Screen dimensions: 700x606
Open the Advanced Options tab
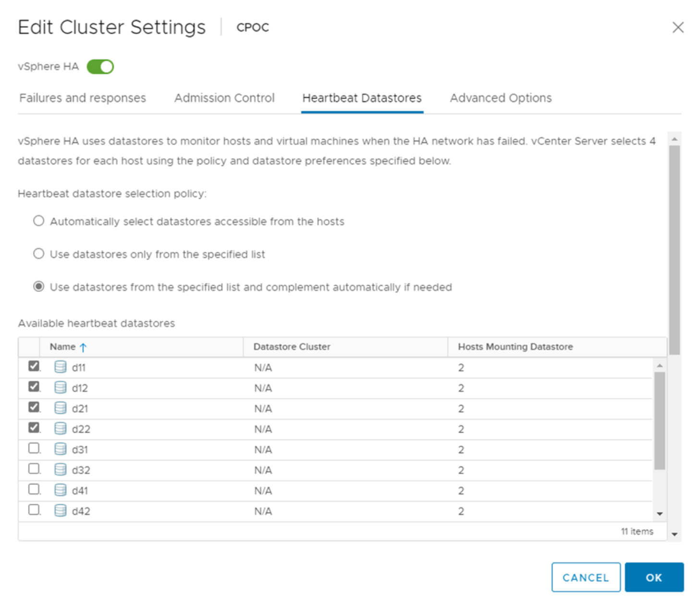coord(501,98)
